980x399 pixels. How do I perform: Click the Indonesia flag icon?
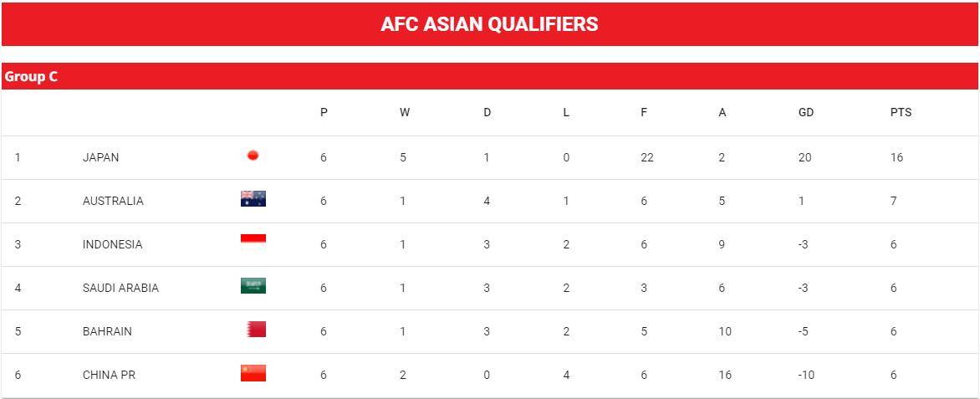point(253,243)
